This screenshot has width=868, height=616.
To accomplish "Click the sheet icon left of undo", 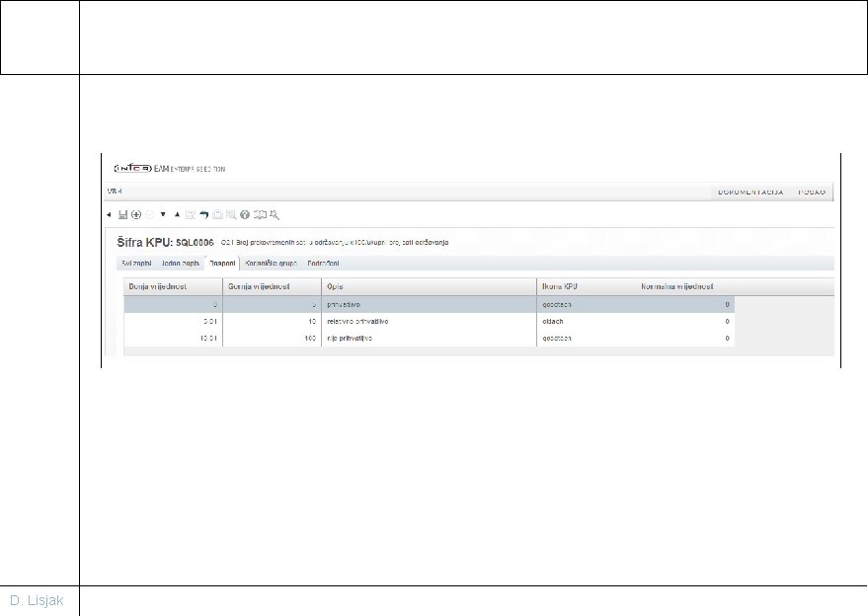I will click(x=191, y=215).
